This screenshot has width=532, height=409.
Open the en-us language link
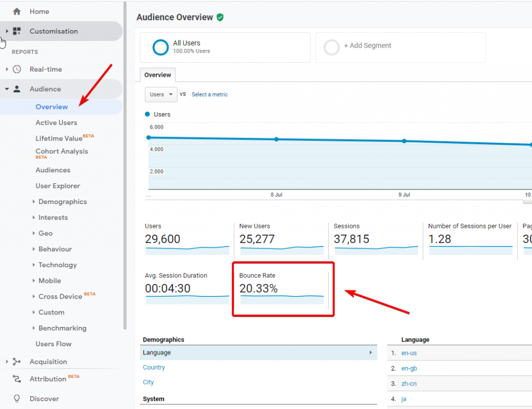[x=409, y=353]
